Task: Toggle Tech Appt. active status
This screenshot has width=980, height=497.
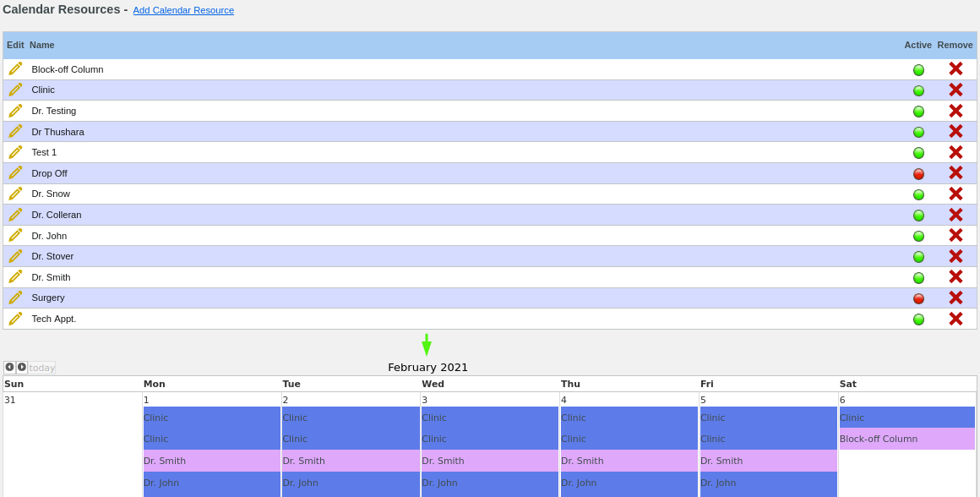Action: pyautogui.click(x=919, y=319)
